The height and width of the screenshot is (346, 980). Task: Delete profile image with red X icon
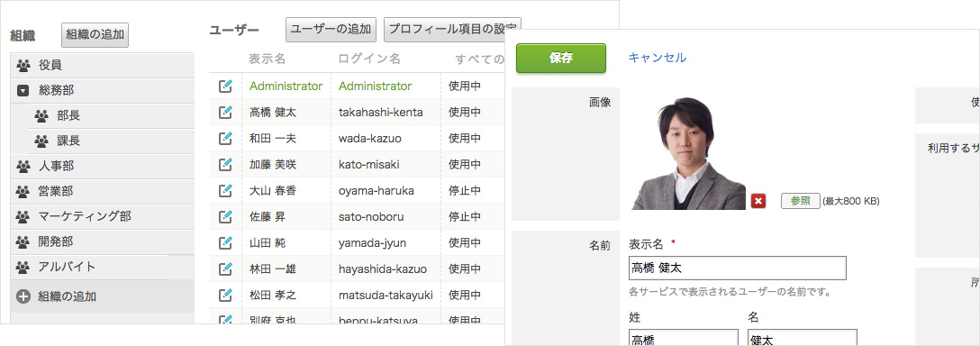click(758, 201)
